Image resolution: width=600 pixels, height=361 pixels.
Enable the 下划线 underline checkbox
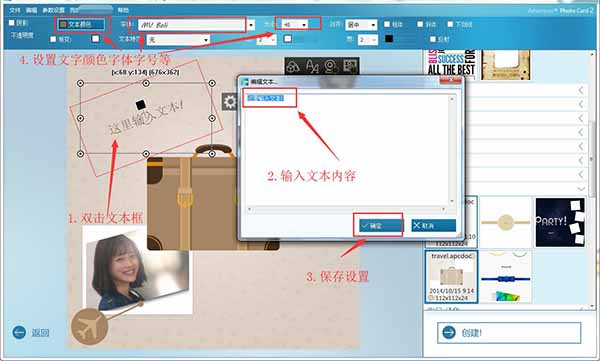point(450,24)
